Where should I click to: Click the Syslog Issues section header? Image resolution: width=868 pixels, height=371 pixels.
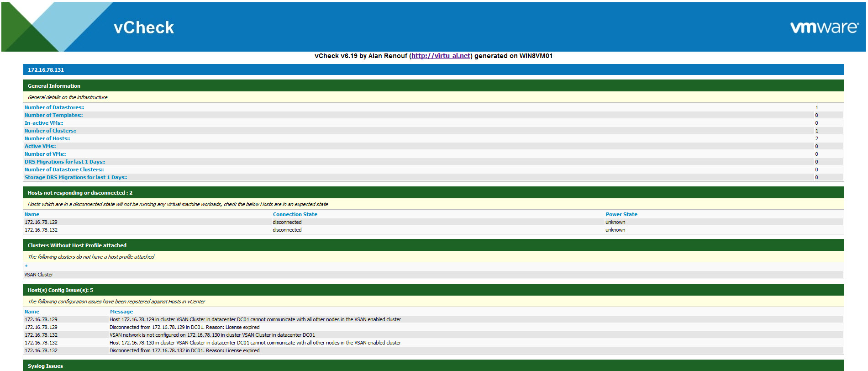click(x=433, y=366)
